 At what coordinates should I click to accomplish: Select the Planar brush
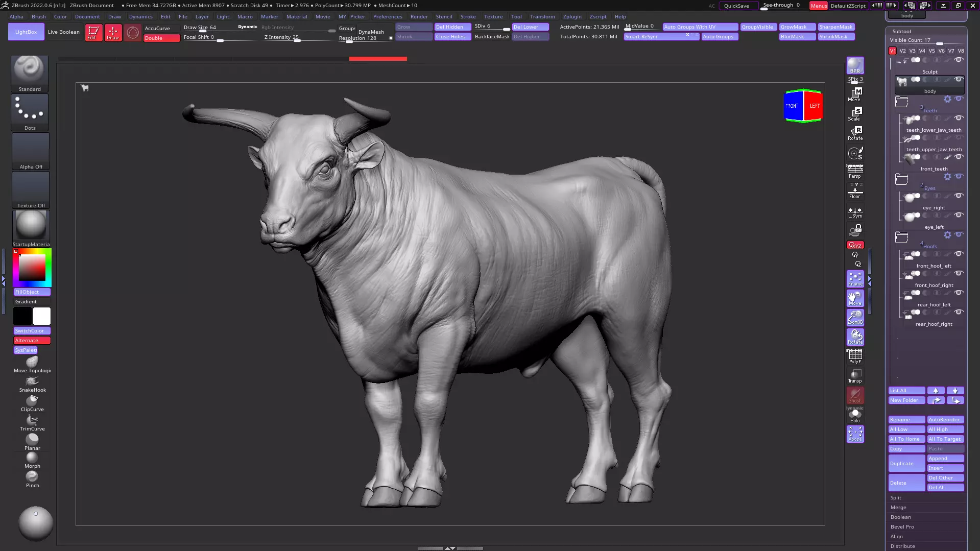[32, 442]
